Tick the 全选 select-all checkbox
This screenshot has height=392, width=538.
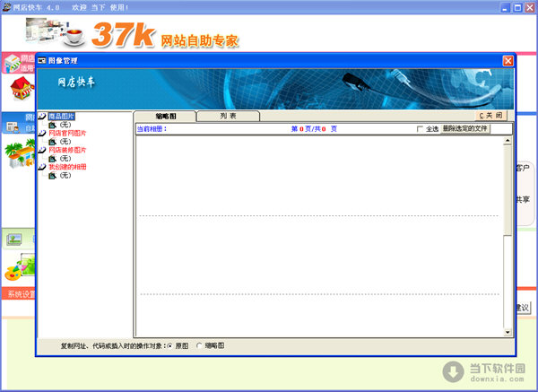[420, 128]
